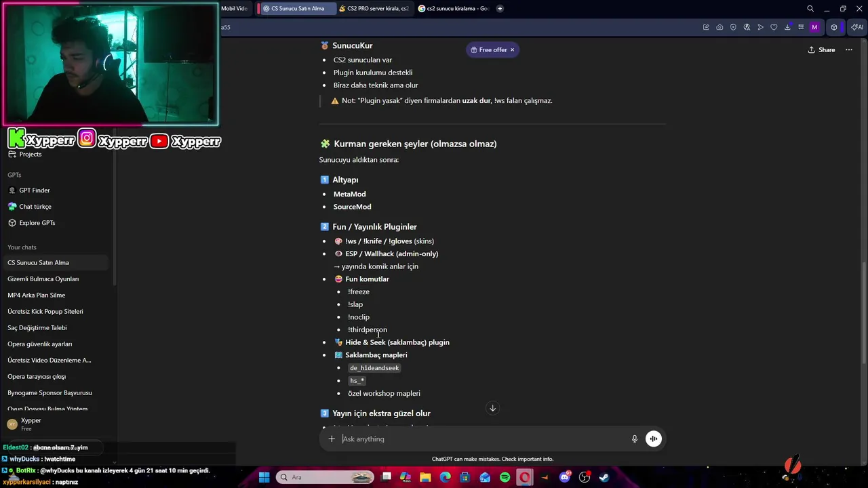Collapse the Your chats section header
The image size is (868, 488).
click(x=22, y=247)
